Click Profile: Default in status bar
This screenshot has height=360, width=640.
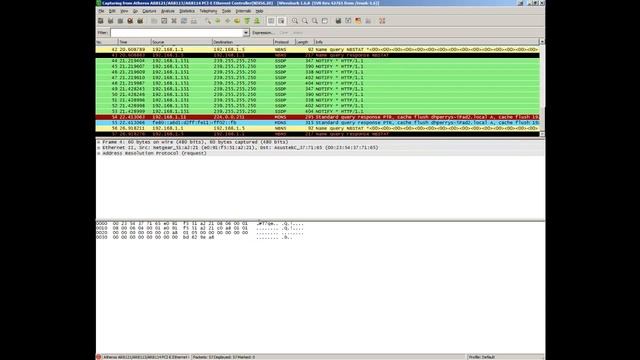482,357
